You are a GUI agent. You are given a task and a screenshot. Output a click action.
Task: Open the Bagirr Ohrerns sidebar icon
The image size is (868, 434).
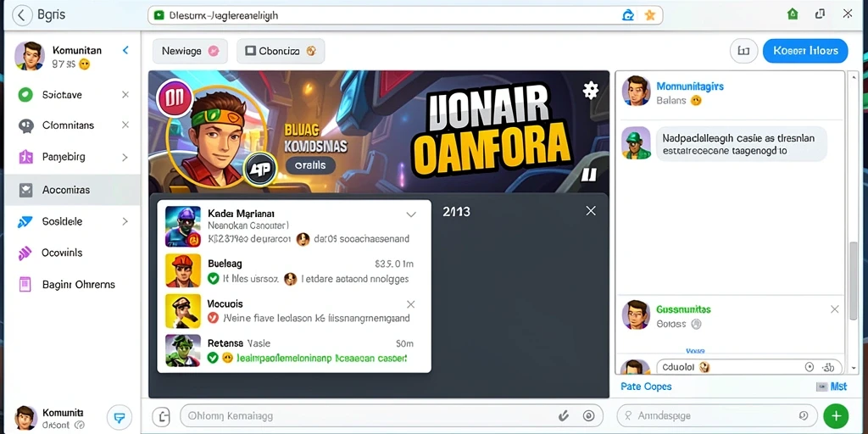pyautogui.click(x=25, y=285)
